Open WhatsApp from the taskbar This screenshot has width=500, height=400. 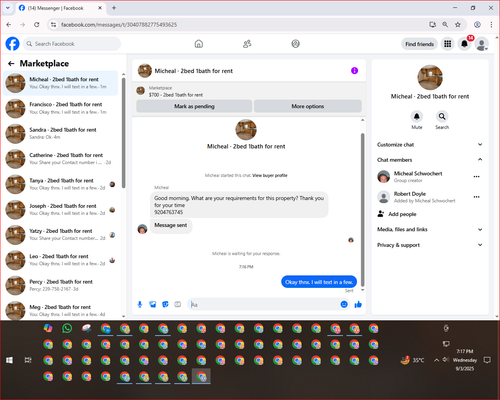pyautogui.click(x=67, y=328)
